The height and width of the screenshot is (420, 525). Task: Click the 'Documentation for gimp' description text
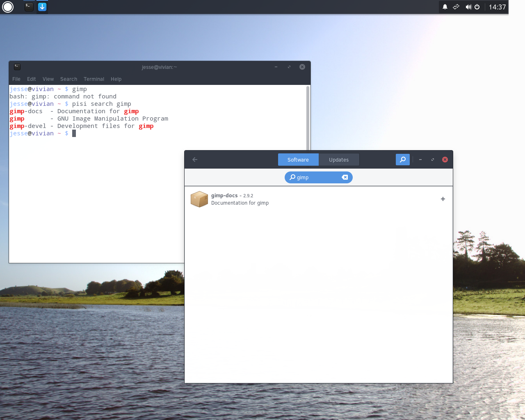tap(240, 203)
